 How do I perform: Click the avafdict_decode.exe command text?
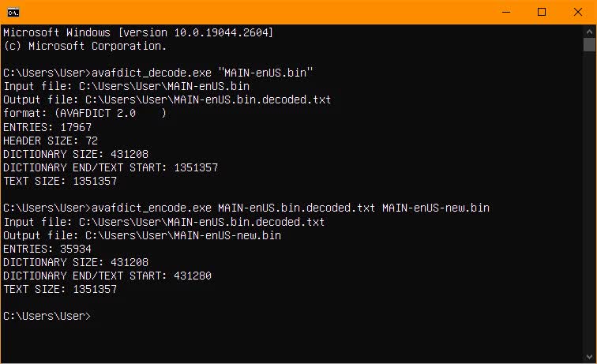(152, 73)
